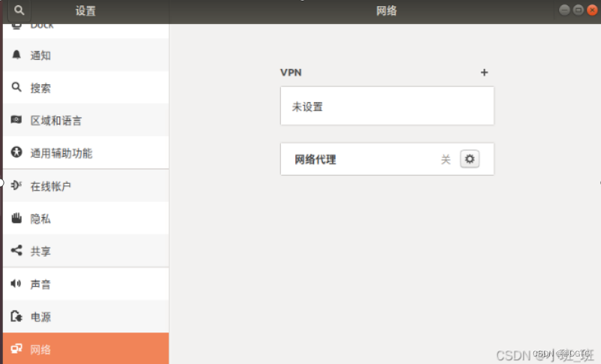Click the flag icon beside 区域和语言
601x364 pixels.
[16, 120]
